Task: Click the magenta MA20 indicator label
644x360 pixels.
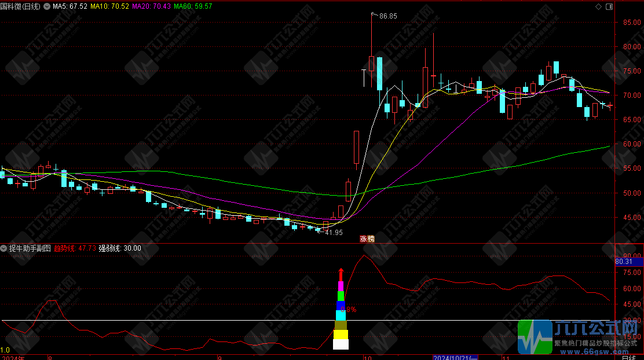Action: click(x=152, y=6)
